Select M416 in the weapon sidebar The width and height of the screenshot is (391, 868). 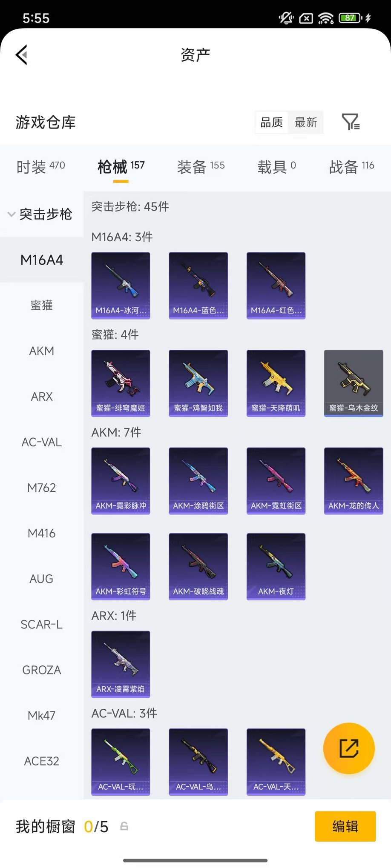point(42,533)
